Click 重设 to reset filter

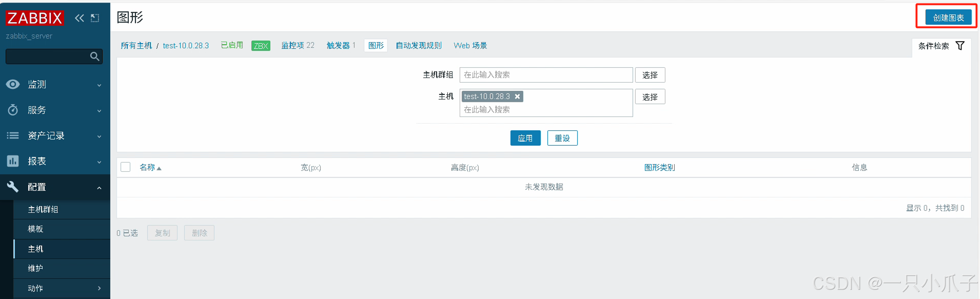point(562,138)
